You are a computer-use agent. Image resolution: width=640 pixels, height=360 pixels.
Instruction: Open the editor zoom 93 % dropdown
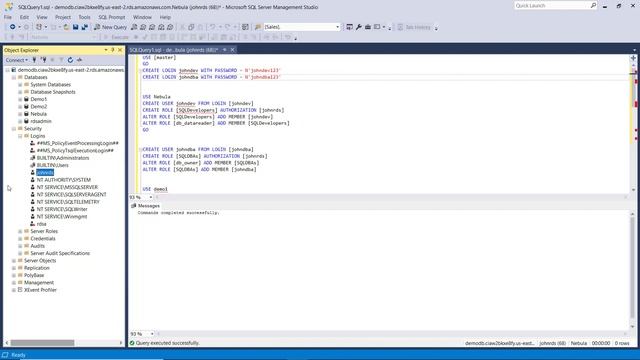(x=151, y=198)
